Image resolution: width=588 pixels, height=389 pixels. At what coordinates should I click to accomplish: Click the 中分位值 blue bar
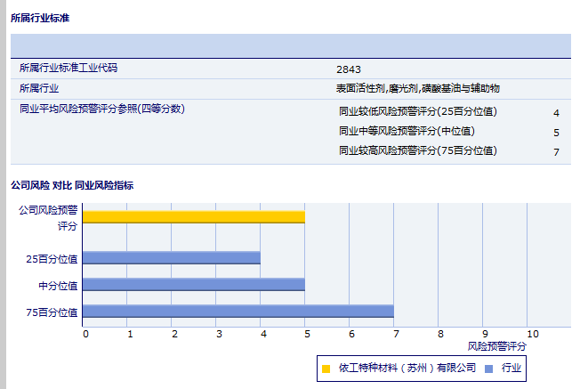[x=193, y=285]
